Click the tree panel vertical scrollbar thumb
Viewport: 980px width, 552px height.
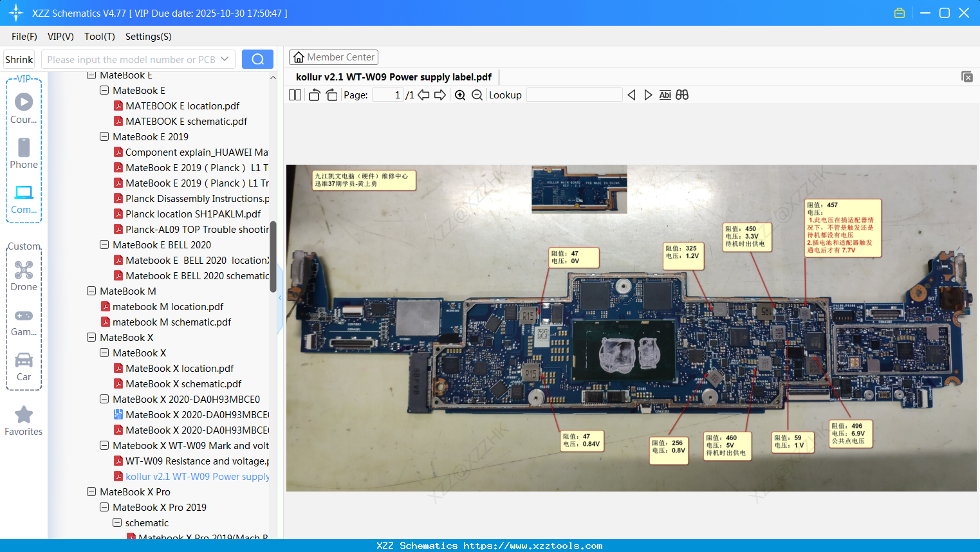[273, 257]
